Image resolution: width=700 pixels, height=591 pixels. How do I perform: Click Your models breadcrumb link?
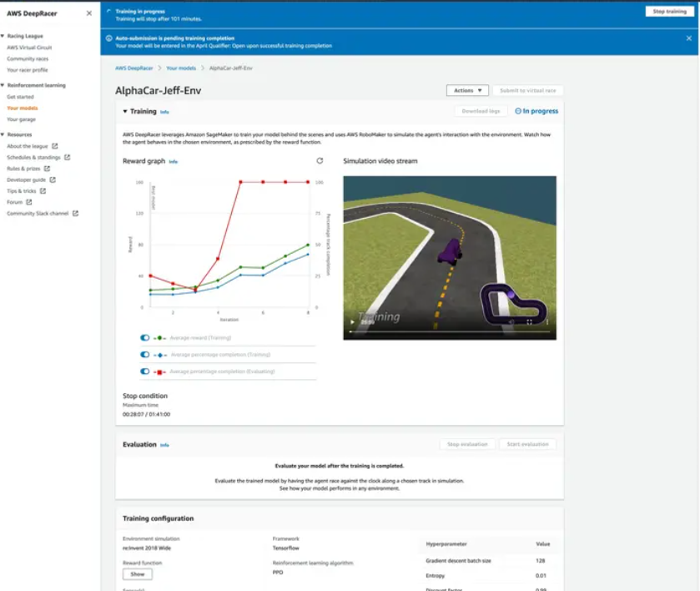pos(181,68)
